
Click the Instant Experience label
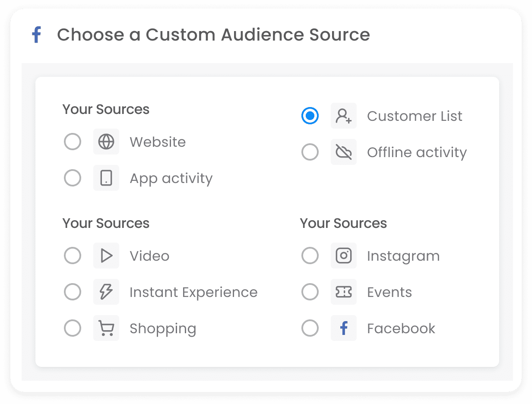coord(193,293)
